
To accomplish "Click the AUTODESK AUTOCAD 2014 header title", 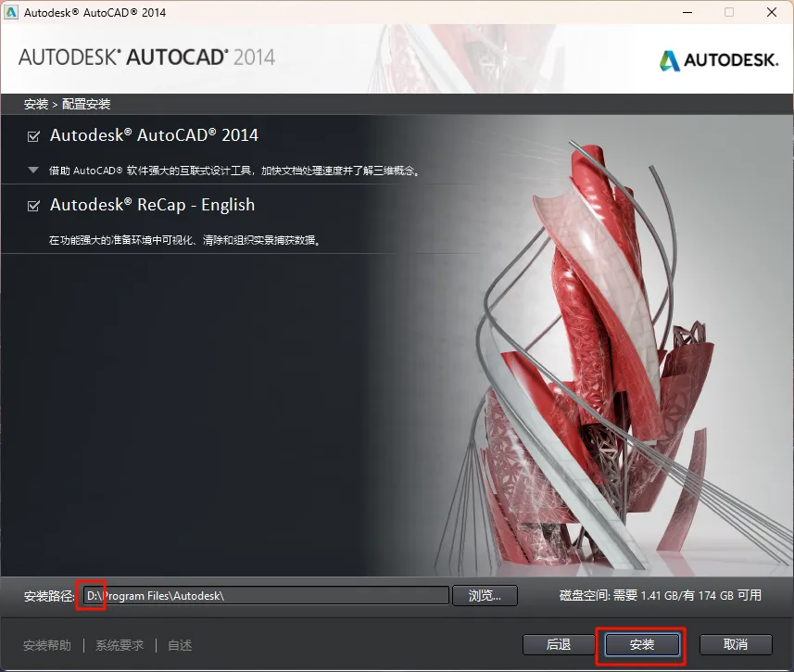I will (147, 57).
